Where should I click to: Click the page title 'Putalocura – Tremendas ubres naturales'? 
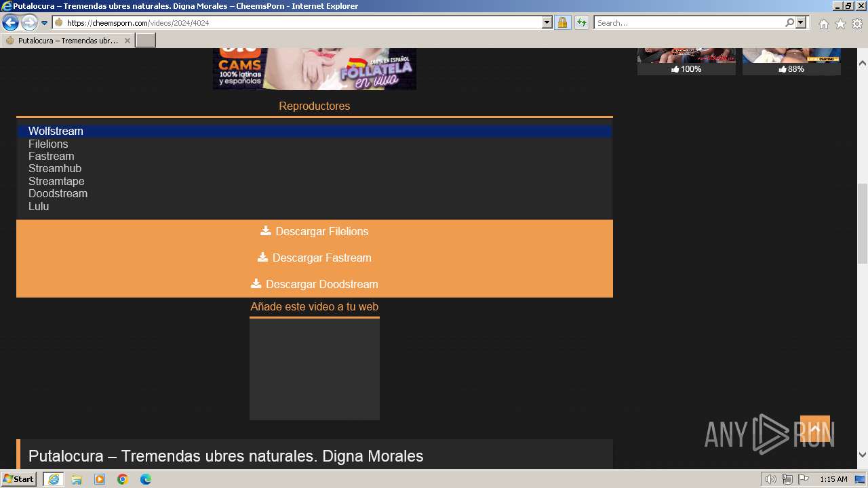tap(226, 456)
